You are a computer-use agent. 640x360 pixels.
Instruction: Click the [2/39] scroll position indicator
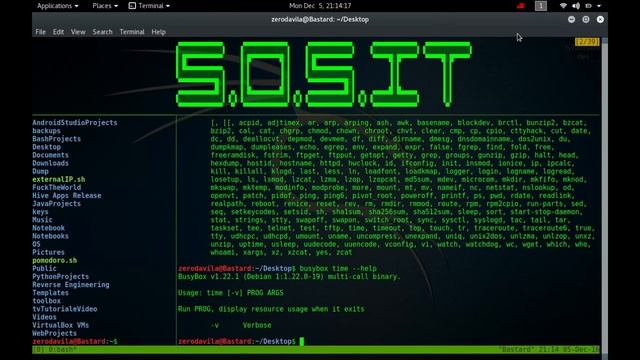587,42
